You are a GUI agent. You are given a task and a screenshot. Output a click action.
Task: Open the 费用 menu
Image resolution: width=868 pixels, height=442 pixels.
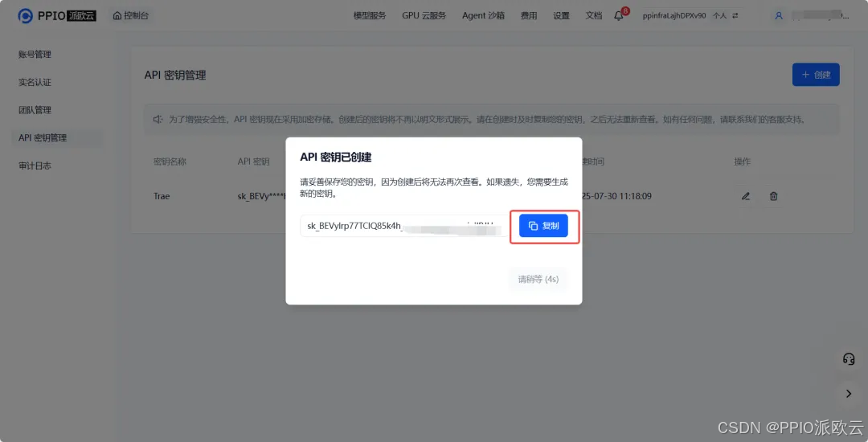[529, 16]
